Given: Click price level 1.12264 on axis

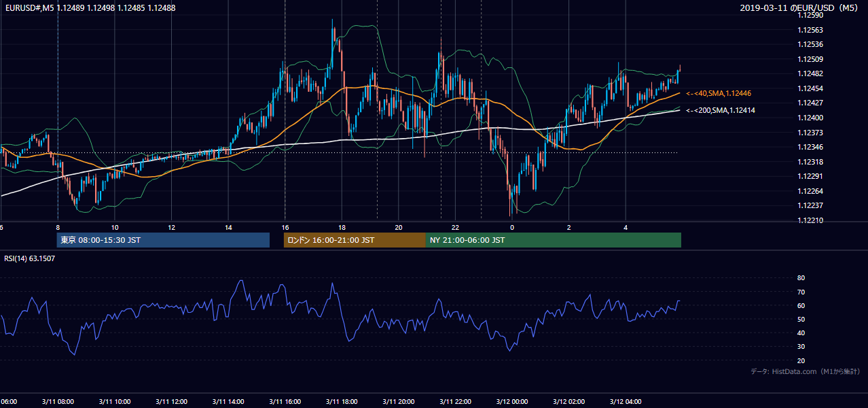Looking at the screenshot, I should (x=810, y=191).
